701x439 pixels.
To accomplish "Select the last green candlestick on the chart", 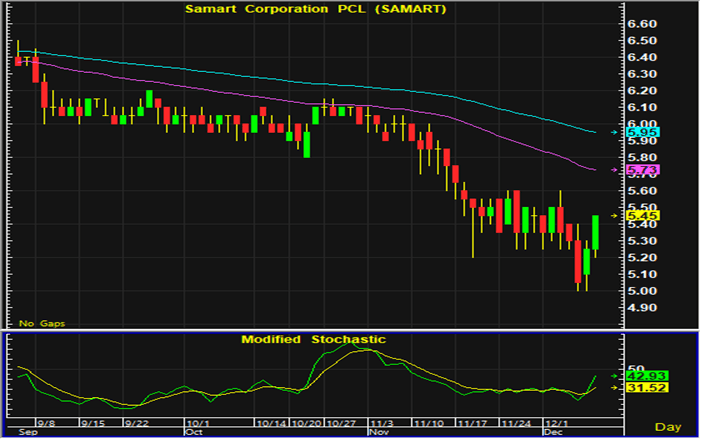I will tap(595, 232).
